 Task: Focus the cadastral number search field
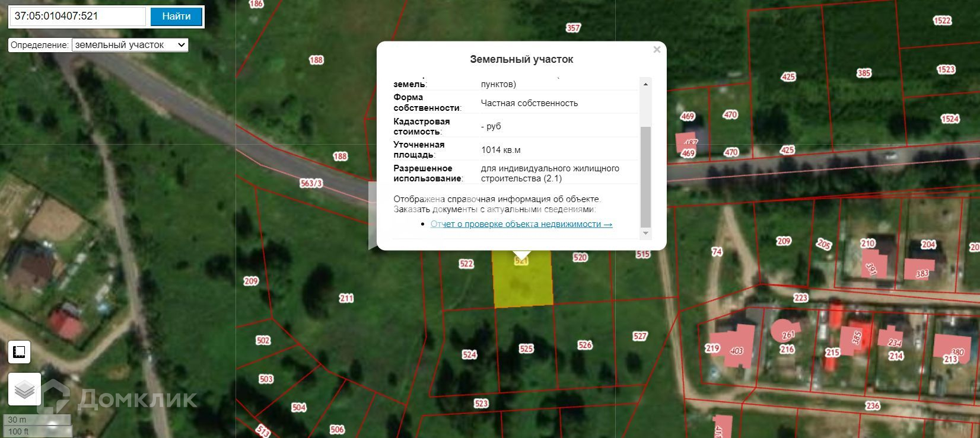pos(78,17)
